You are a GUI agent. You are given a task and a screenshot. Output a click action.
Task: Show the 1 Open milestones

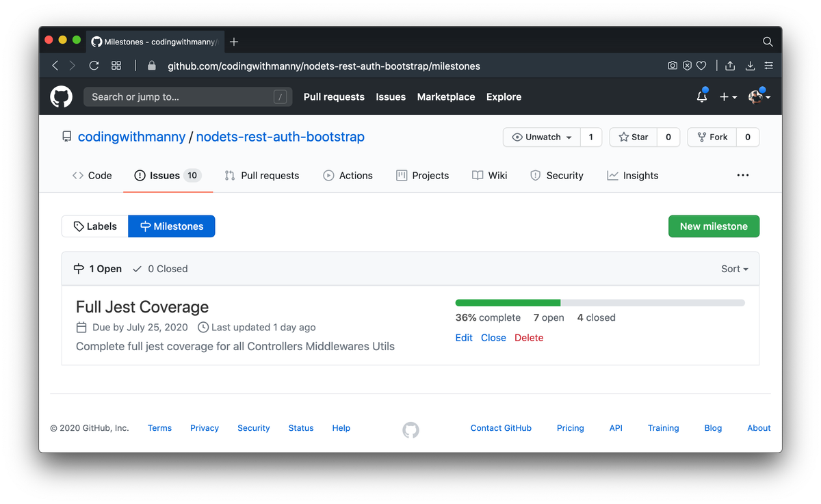pyautogui.click(x=97, y=269)
